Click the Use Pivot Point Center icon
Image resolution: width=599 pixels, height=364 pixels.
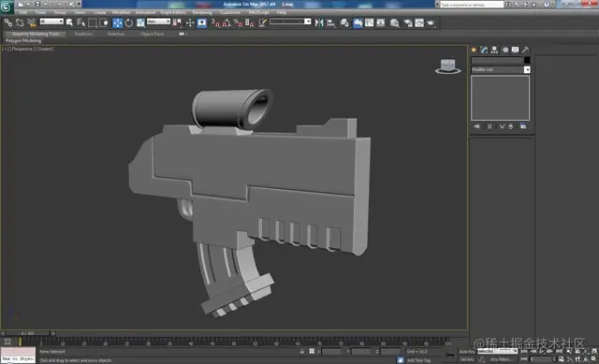click(177, 22)
